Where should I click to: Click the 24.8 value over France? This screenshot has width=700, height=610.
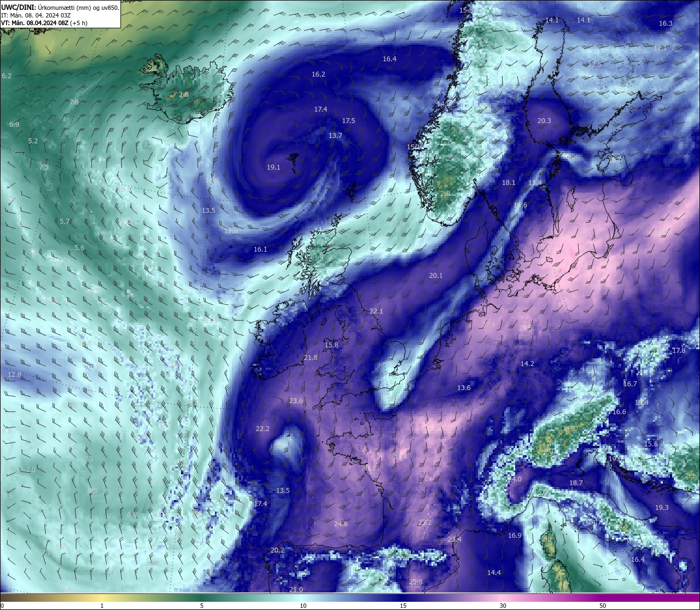(341, 524)
